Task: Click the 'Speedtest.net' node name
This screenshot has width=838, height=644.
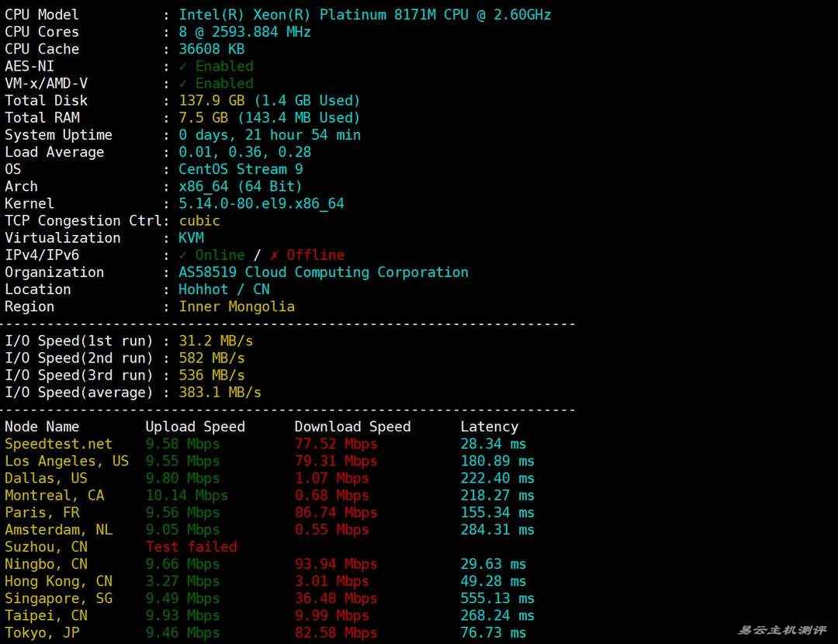Action: (58, 444)
